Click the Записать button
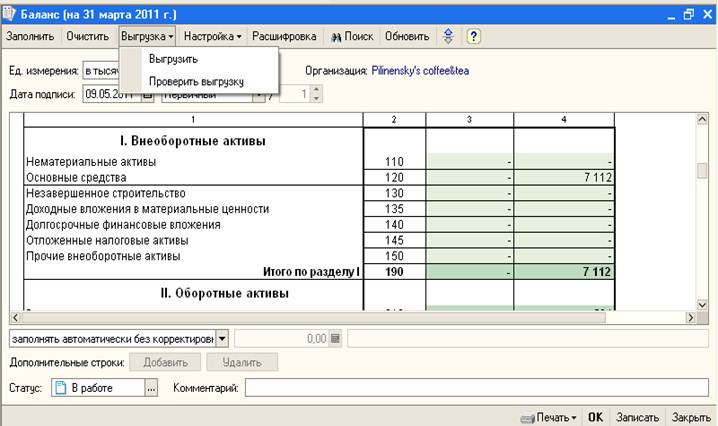The width and height of the screenshot is (718, 426). [x=637, y=417]
